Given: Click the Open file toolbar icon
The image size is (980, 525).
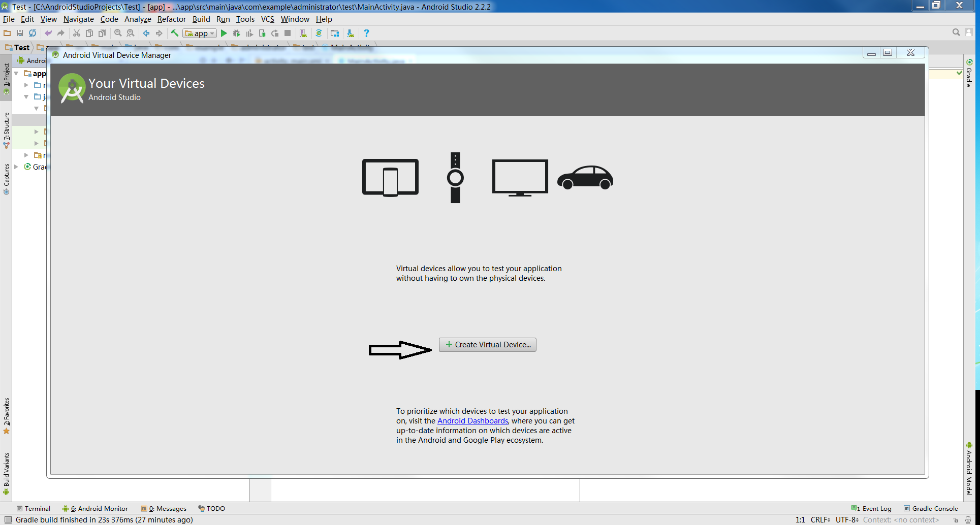Looking at the screenshot, I should pos(7,33).
